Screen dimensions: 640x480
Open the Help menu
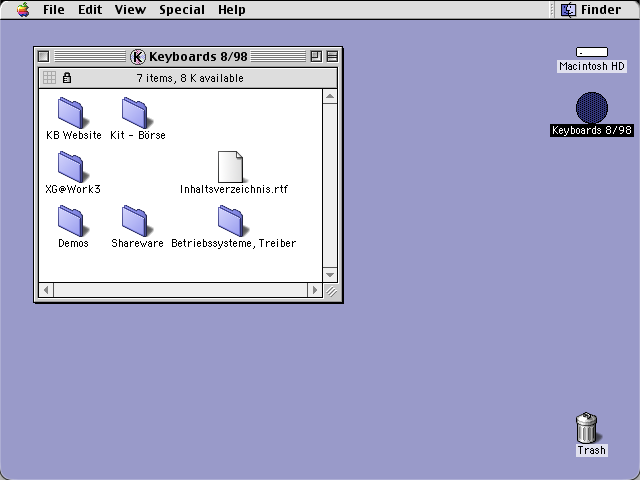pyautogui.click(x=231, y=9)
